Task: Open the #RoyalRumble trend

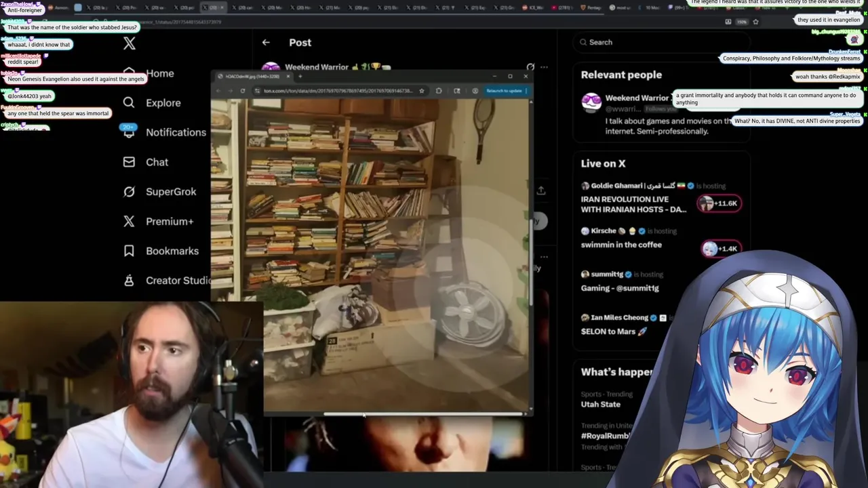Action: (x=606, y=436)
